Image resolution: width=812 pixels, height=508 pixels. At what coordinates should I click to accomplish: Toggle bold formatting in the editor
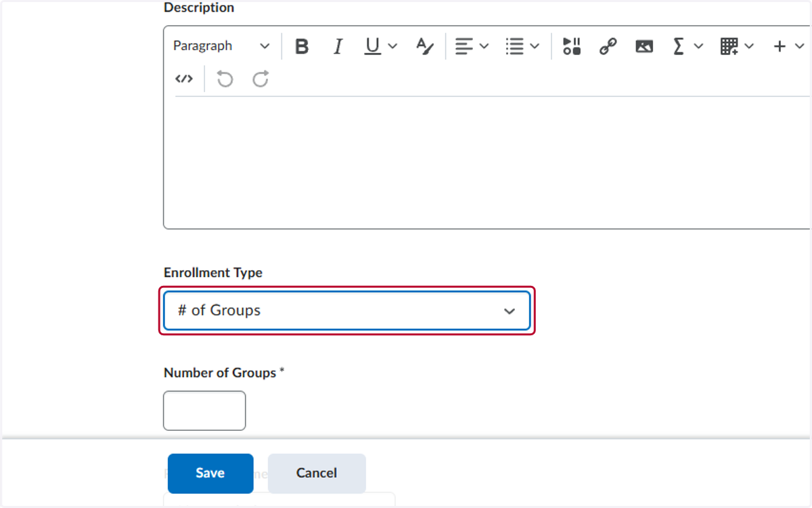coord(302,46)
